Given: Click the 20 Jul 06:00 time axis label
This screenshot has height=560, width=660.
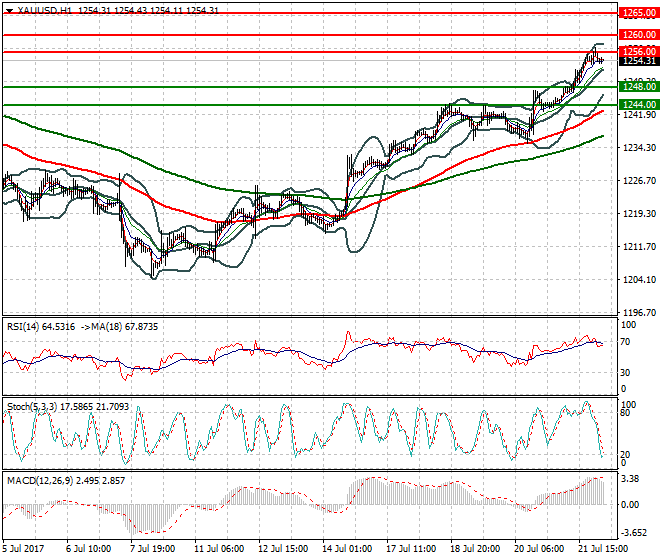Looking at the screenshot, I should click(539, 549).
